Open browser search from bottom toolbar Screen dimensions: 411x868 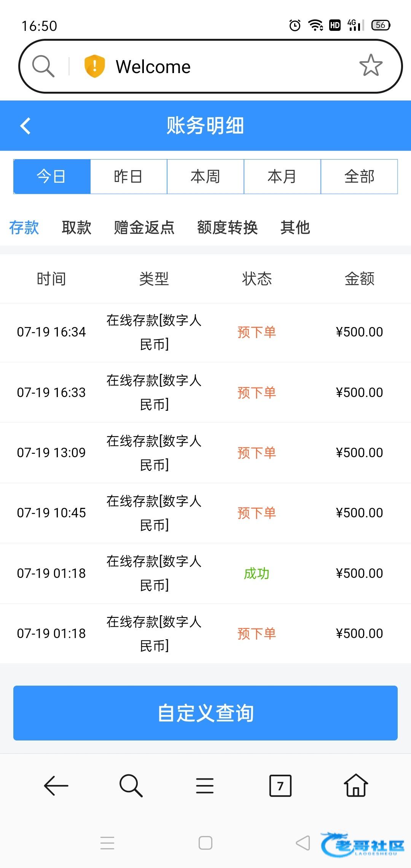click(131, 785)
